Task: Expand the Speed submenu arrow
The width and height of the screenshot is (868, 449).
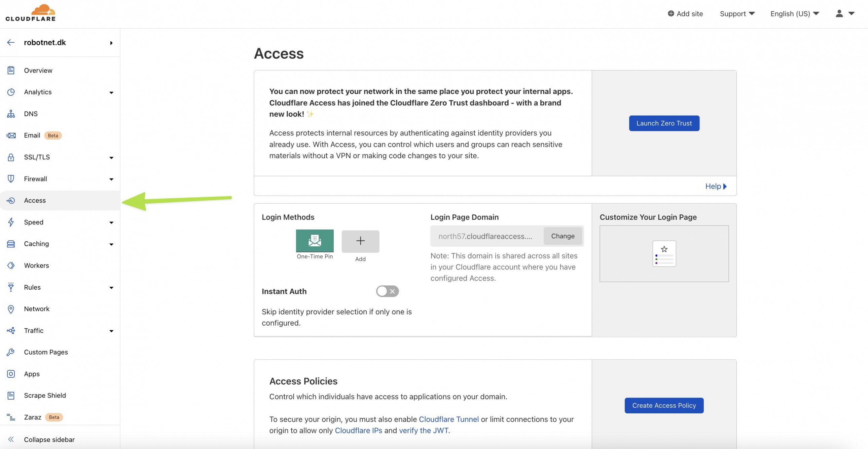Action: (x=111, y=222)
